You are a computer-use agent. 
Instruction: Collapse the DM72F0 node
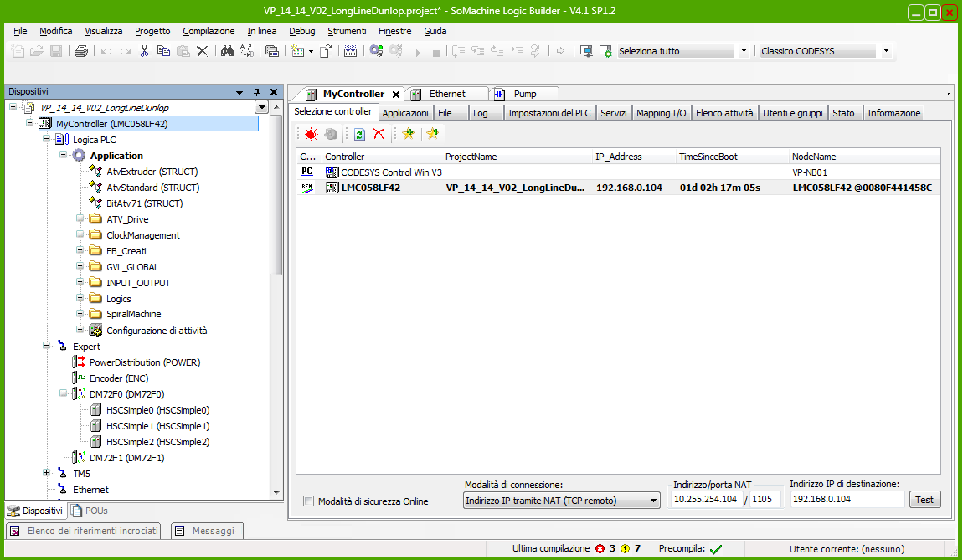click(64, 393)
